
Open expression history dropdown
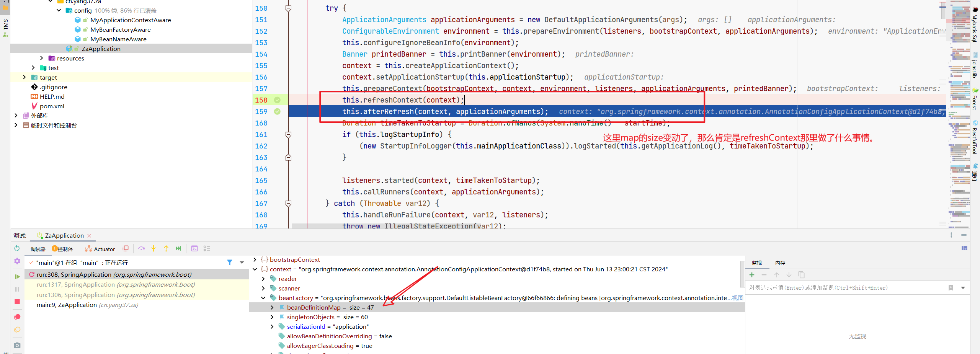coord(963,288)
